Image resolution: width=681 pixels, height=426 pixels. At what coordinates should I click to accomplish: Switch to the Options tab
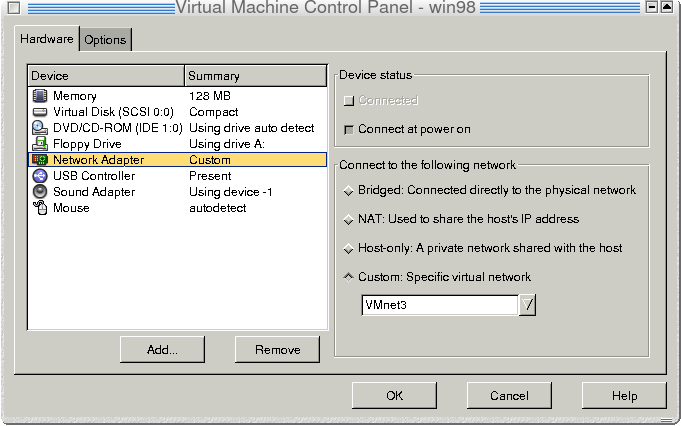point(106,40)
